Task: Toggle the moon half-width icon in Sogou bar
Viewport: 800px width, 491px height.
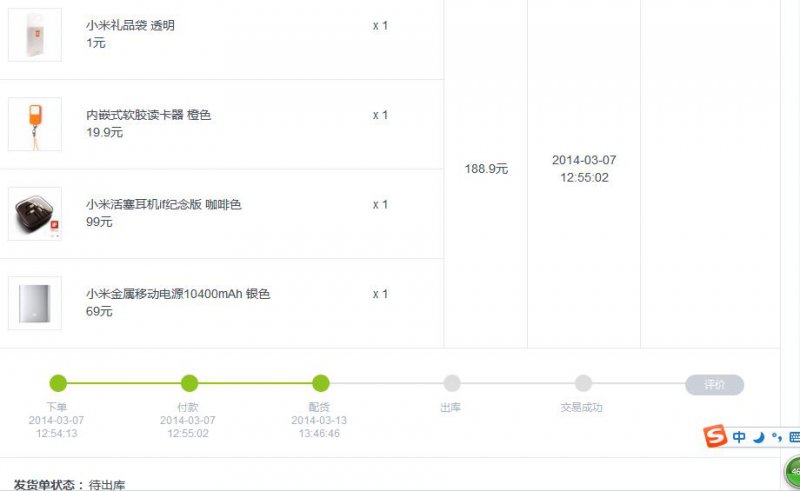Action: (x=759, y=437)
